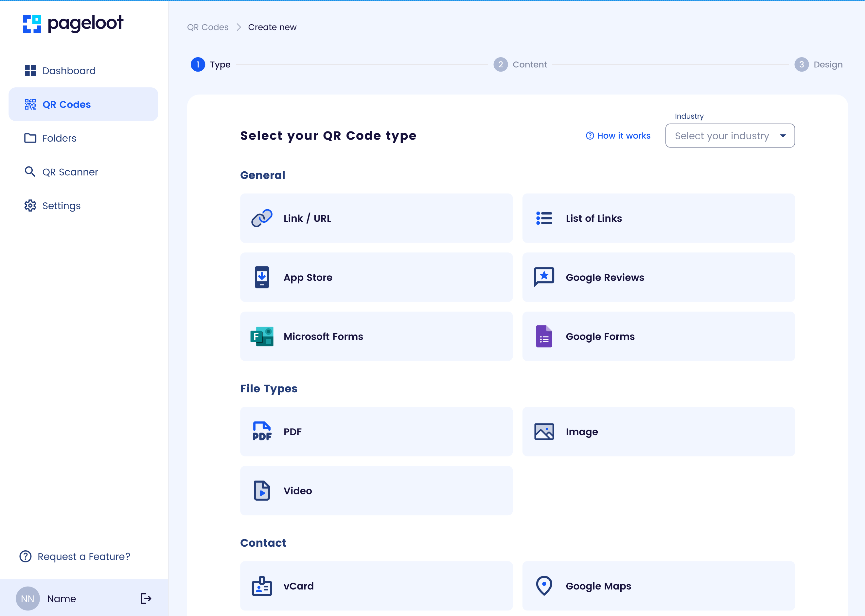This screenshot has height=616, width=865.
Task: Click Request a Feature link
Action: pyautogui.click(x=83, y=556)
